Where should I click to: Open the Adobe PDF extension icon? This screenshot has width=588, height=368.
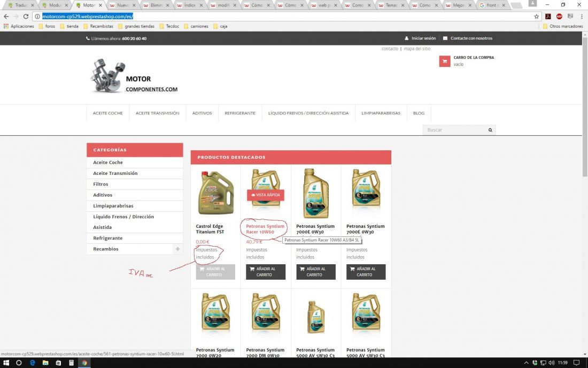coord(548,17)
